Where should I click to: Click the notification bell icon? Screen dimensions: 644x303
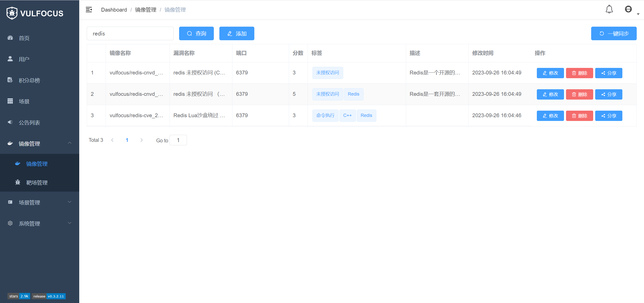point(609,9)
